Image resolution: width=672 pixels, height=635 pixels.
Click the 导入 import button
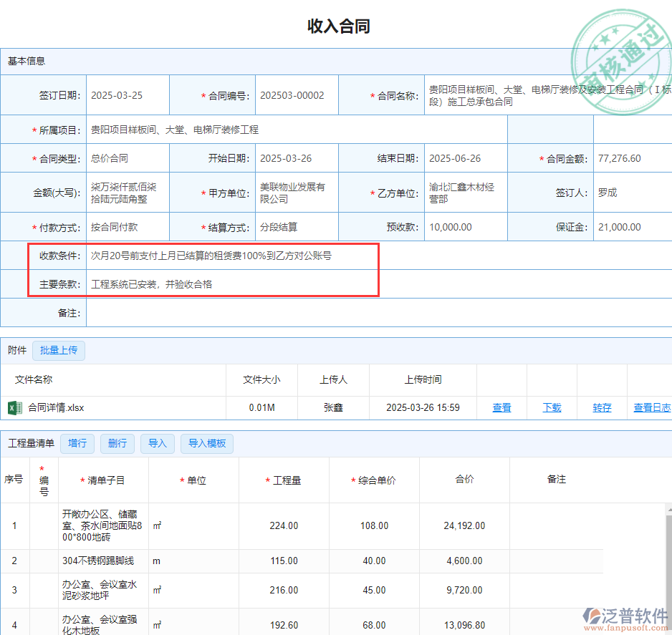pos(157,443)
